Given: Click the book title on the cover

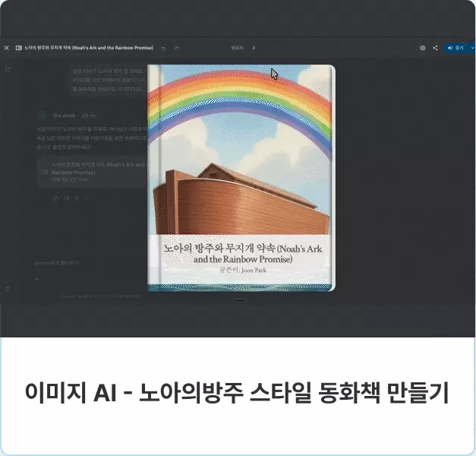Looking at the screenshot, I should [243, 253].
